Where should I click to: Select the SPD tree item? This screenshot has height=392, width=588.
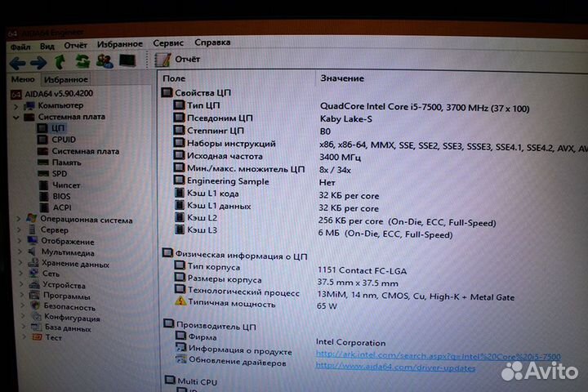tap(53, 174)
